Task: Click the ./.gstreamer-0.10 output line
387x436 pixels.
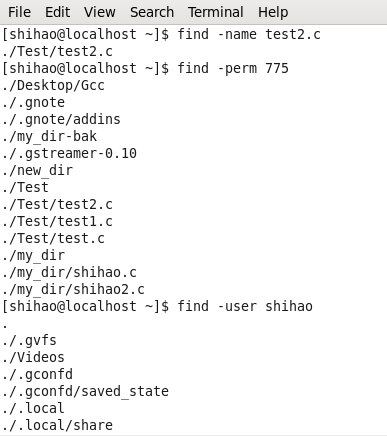Action: click(x=69, y=153)
